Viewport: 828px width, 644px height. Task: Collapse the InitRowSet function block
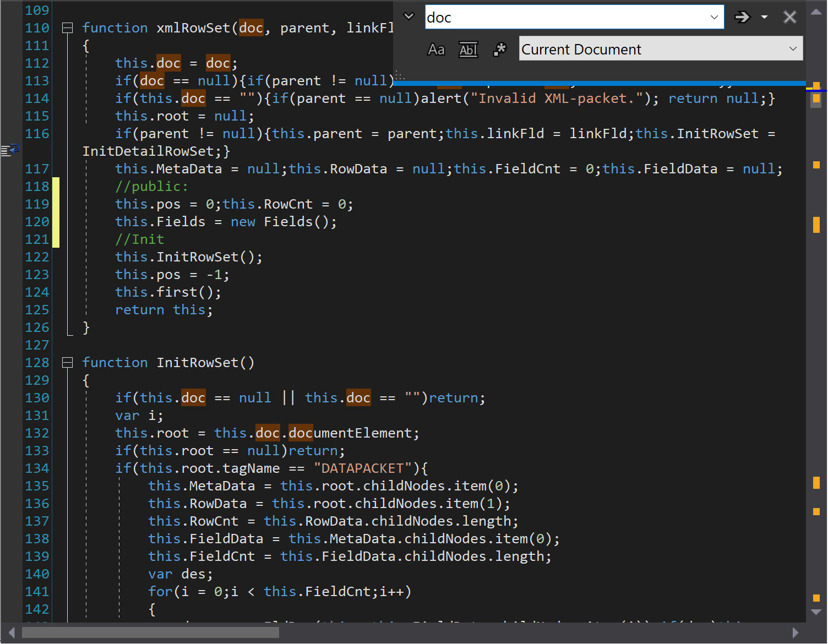67,363
